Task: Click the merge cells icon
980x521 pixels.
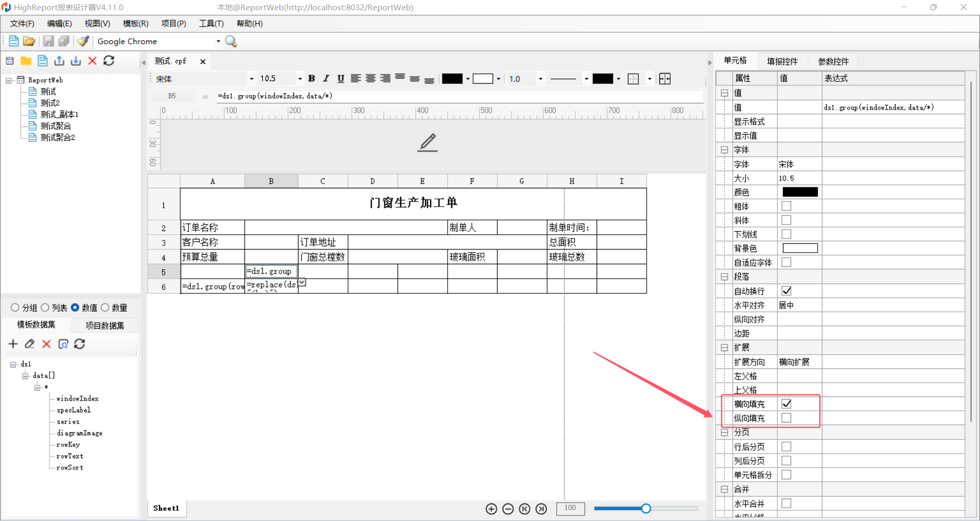Action: [x=665, y=79]
